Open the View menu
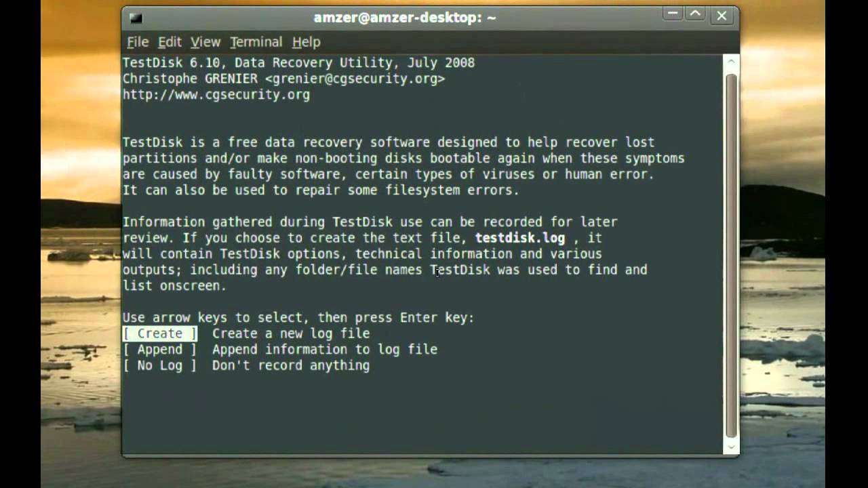 tap(205, 42)
